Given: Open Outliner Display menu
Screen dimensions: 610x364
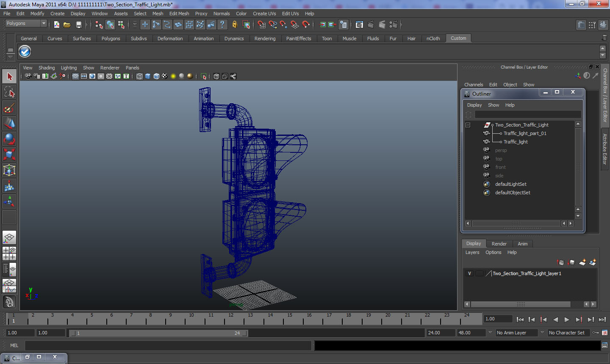Looking at the screenshot, I should tap(474, 105).
